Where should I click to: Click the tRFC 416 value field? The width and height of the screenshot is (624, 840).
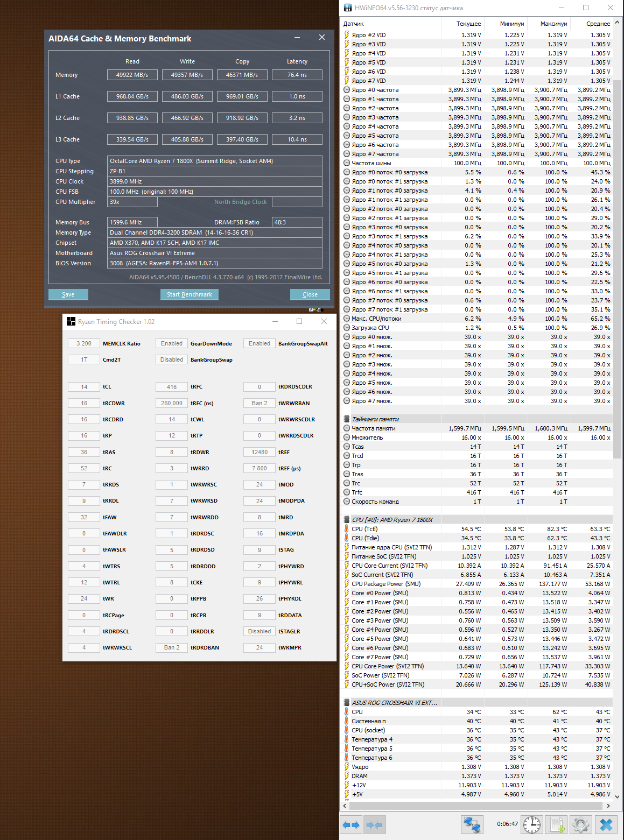click(172, 387)
